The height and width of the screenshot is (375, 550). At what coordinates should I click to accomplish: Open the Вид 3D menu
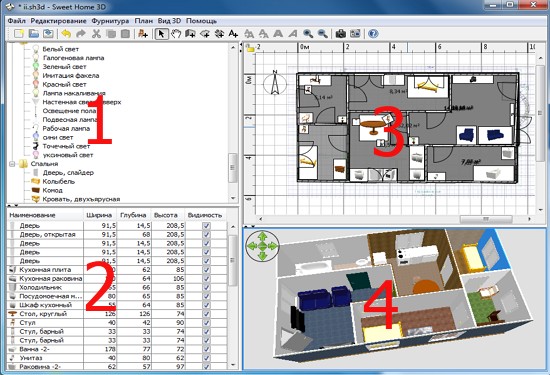tap(169, 21)
